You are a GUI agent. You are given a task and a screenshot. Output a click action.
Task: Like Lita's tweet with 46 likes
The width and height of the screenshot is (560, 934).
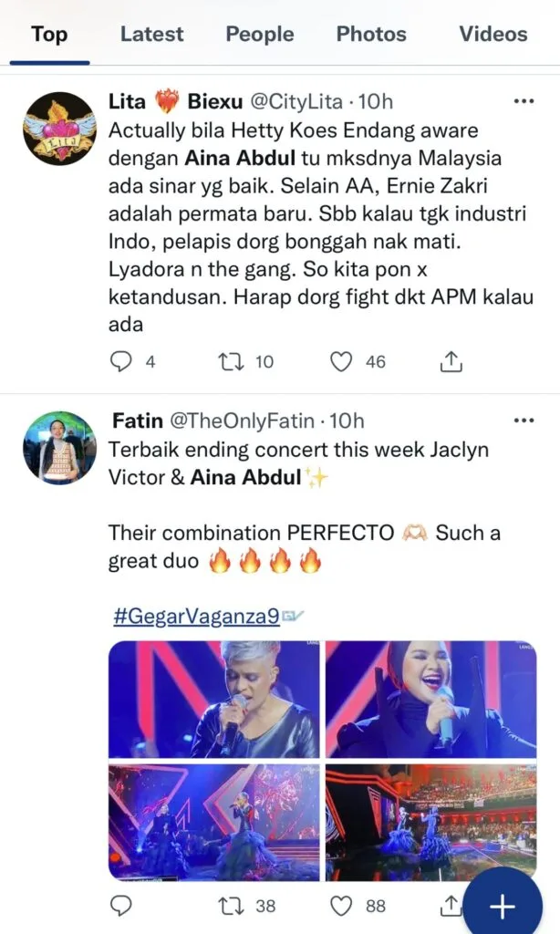[x=342, y=362]
